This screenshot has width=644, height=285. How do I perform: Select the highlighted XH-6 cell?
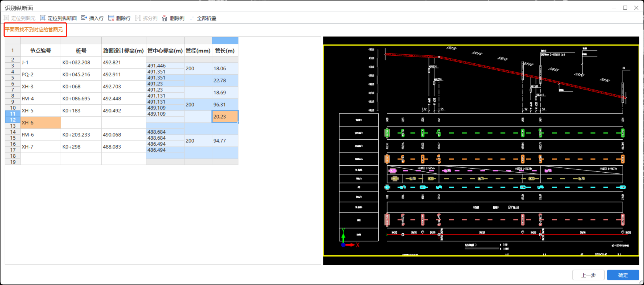coord(40,123)
